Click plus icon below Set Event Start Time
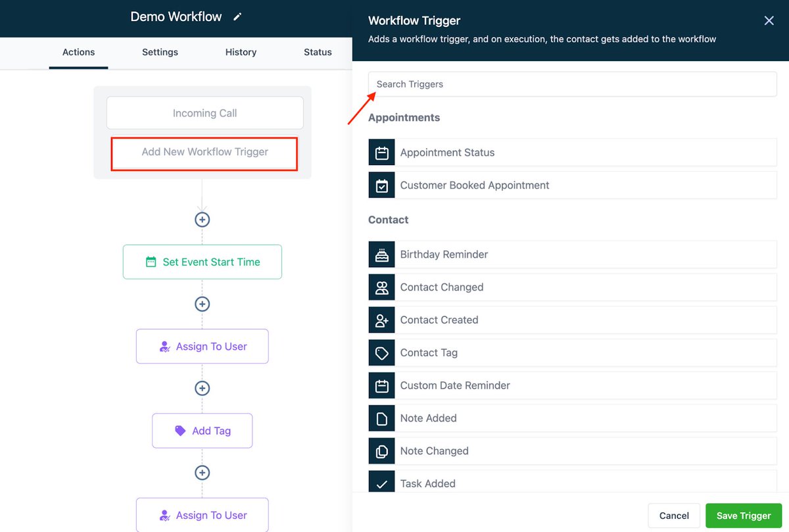789x532 pixels. point(203,304)
